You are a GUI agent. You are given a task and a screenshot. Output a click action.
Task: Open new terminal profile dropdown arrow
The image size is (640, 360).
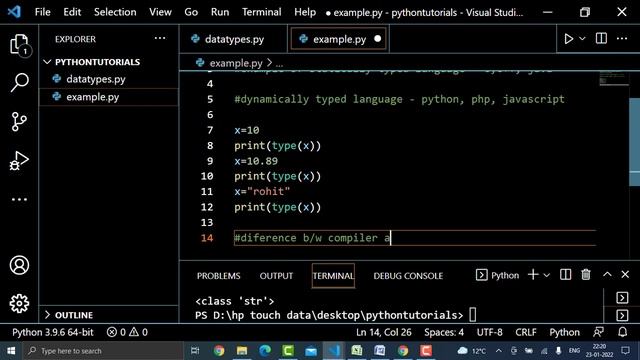pos(547,275)
